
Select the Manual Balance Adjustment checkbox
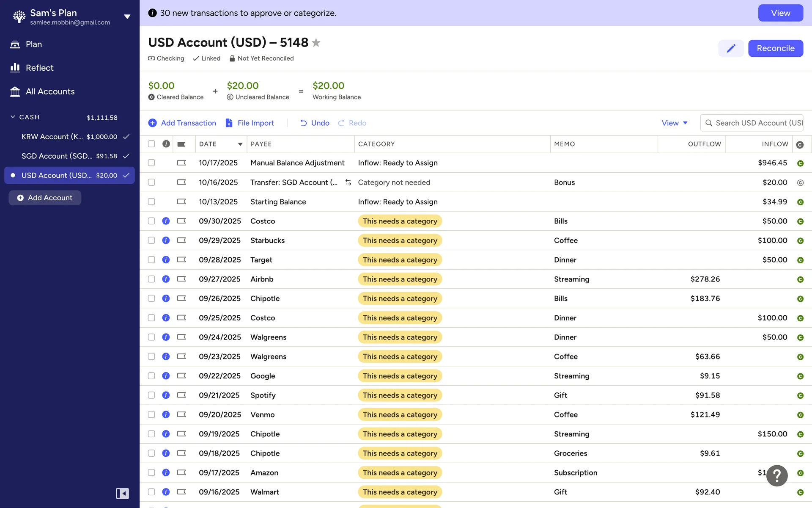click(151, 163)
